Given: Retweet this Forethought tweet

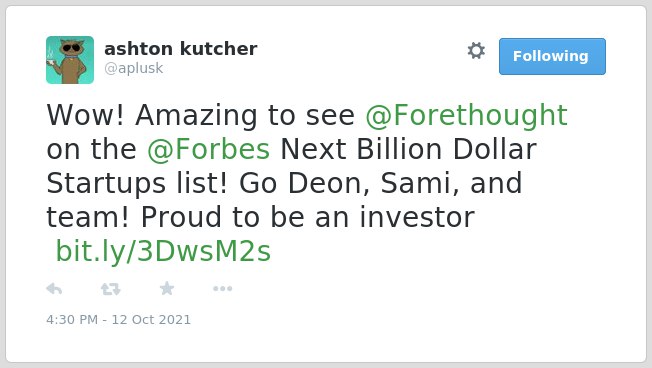Looking at the screenshot, I should [111, 289].
